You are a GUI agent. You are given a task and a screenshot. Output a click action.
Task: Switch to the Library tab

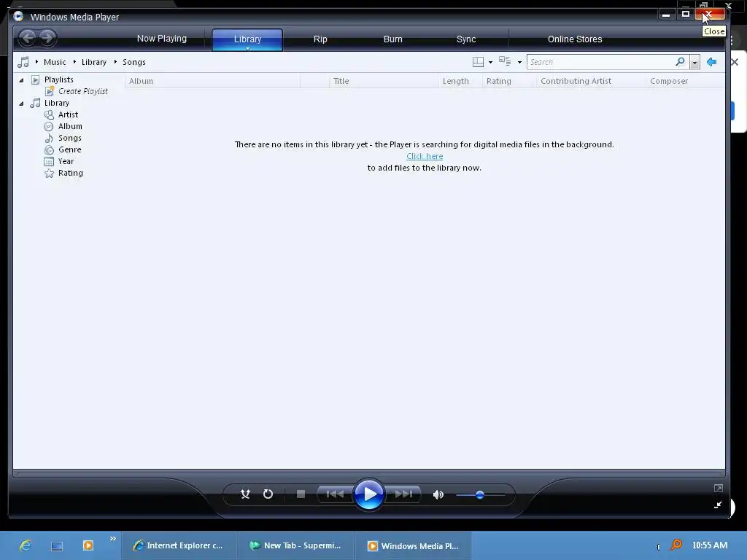(x=247, y=39)
